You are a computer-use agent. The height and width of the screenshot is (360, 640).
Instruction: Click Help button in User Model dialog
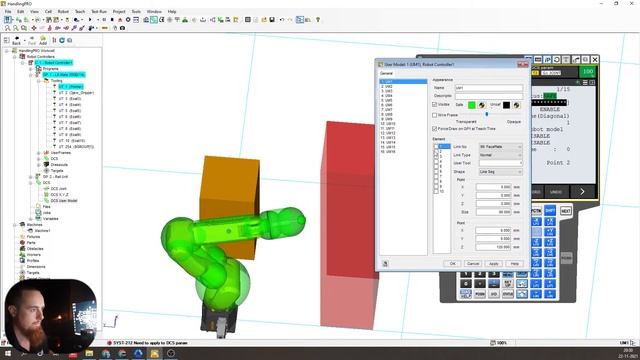pos(514,264)
